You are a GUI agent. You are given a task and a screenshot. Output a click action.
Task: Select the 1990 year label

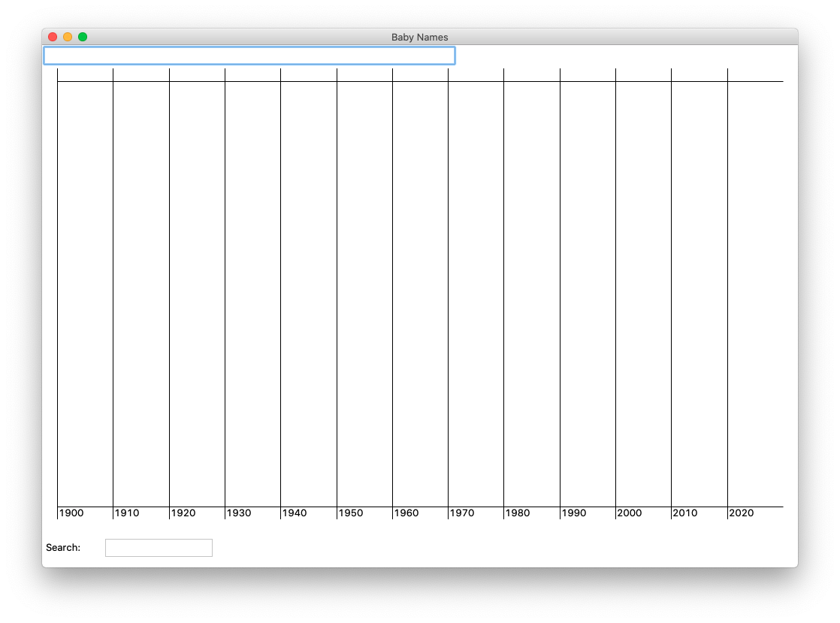573,513
